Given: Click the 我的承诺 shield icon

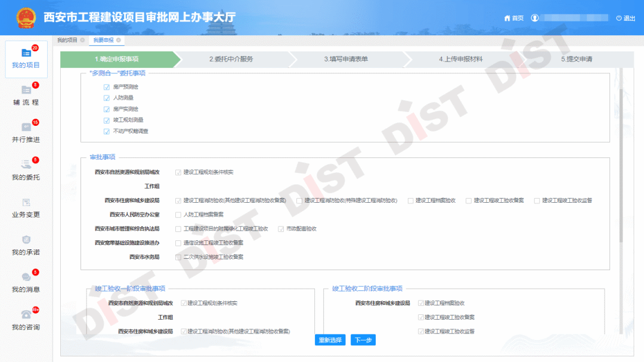Looking at the screenshot, I should point(26,240).
